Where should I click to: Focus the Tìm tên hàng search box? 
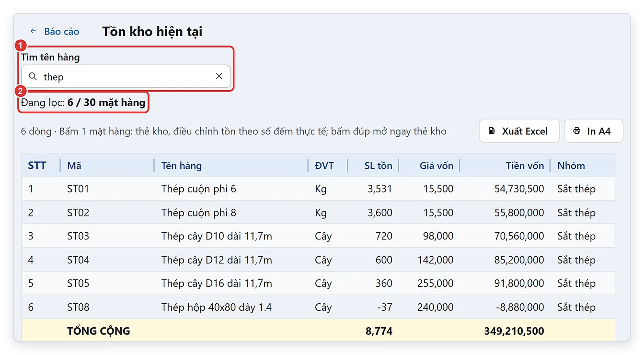[x=126, y=76]
